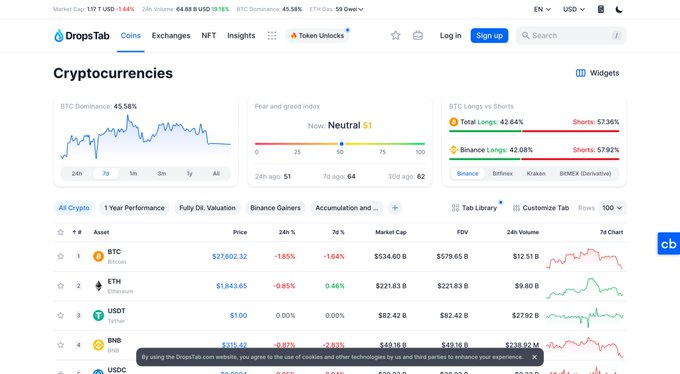
Task: Click the fear and greed index slider
Action: pos(340,144)
